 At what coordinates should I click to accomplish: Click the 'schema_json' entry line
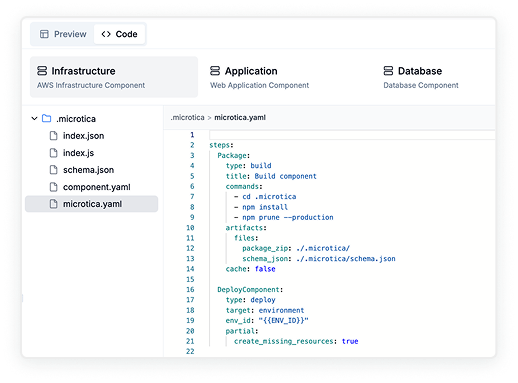[x=319, y=259]
